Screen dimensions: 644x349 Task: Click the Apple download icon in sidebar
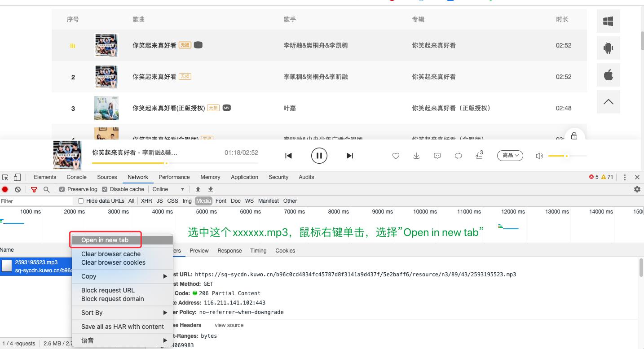(x=608, y=75)
